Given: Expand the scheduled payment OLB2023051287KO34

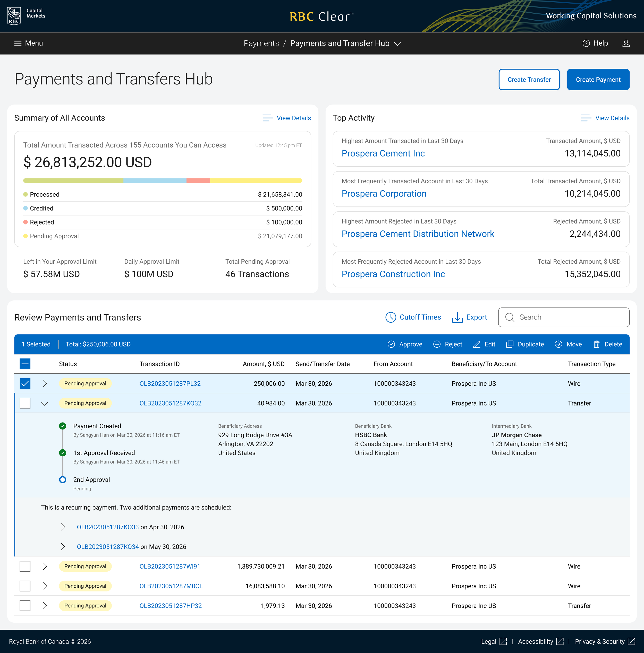Looking at the screenshot, I should (63, 547).
